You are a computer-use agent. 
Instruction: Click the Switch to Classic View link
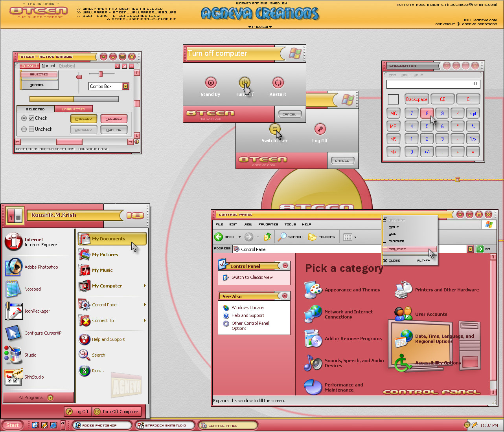point(252,277)
